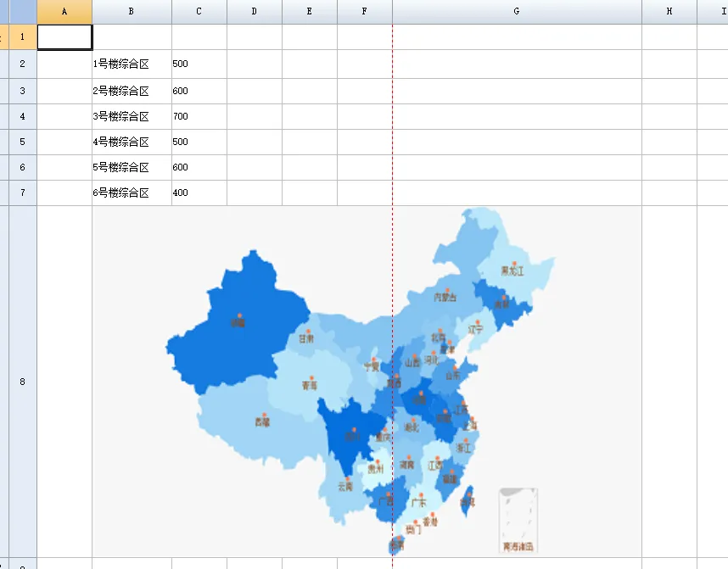This screenshot has height=569, width=728.
Task: Click the 黑龙江 marker on the map
Action: [512, 265]
